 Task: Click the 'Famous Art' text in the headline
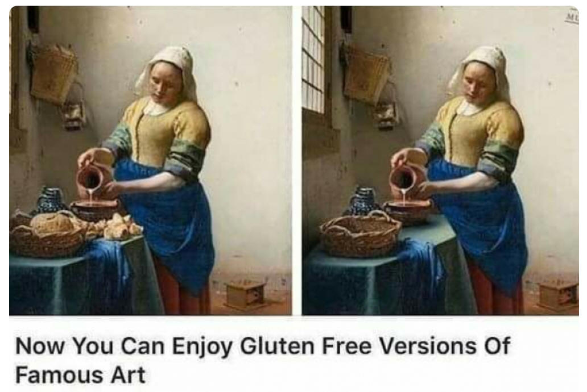click(x=80, y=375)
